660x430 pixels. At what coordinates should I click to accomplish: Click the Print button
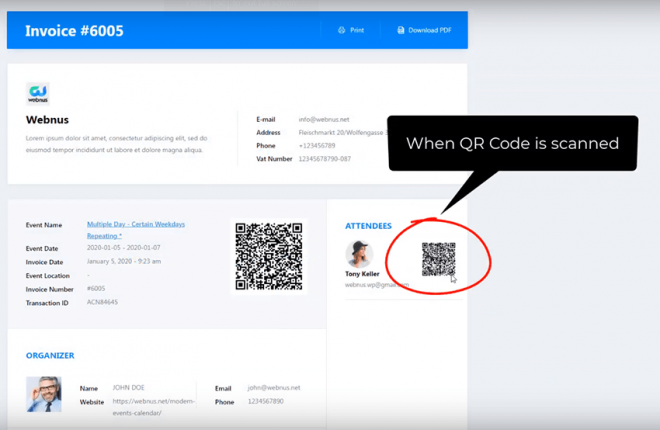coord(351,30)
